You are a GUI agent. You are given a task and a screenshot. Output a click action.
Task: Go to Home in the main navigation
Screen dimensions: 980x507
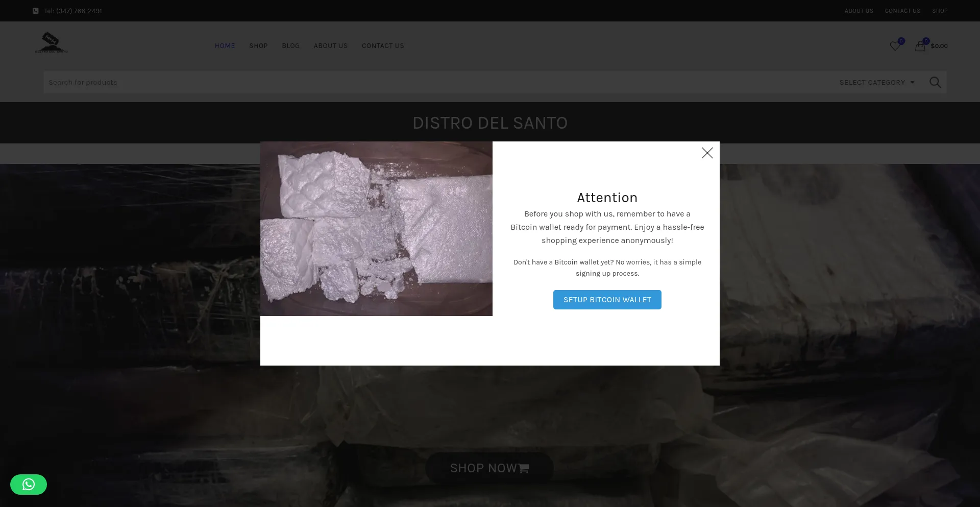coord(225,46)
